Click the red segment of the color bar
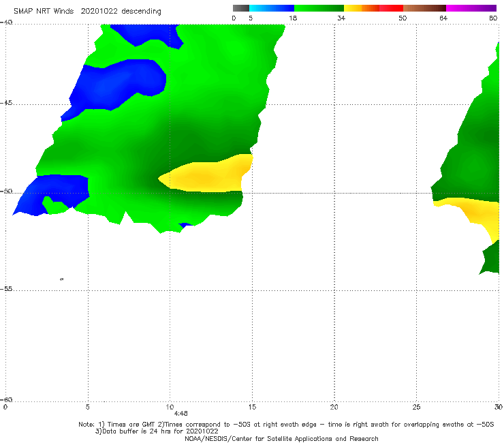504x443 pixels. tap(391, 8)
